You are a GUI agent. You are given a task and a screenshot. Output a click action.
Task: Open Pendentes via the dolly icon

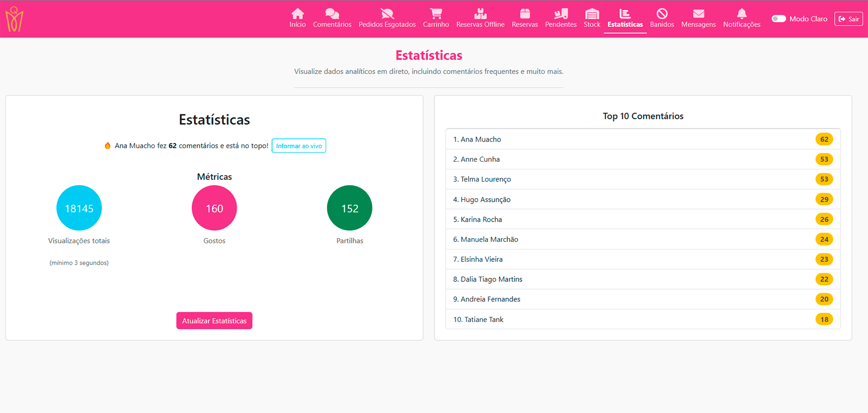point(560,14)
